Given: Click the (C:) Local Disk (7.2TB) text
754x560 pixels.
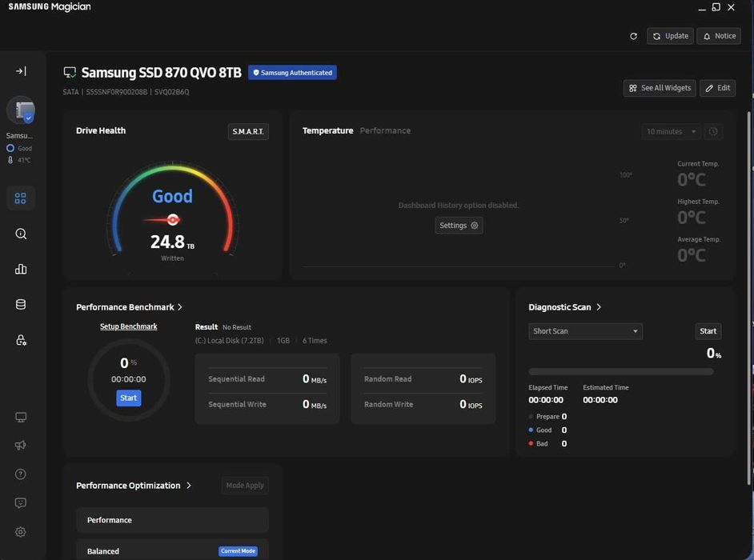Looking at the screenshot, I should (x=230, y=340).
